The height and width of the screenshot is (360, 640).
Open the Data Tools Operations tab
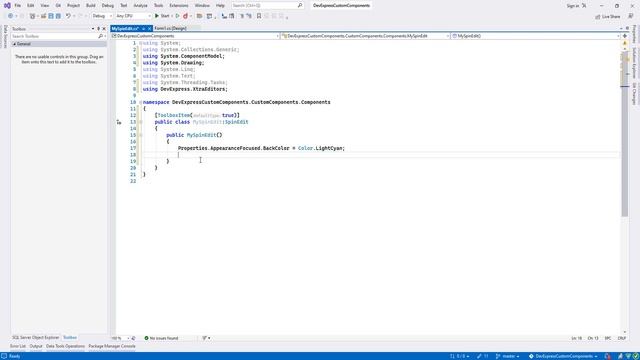[65, 346]
